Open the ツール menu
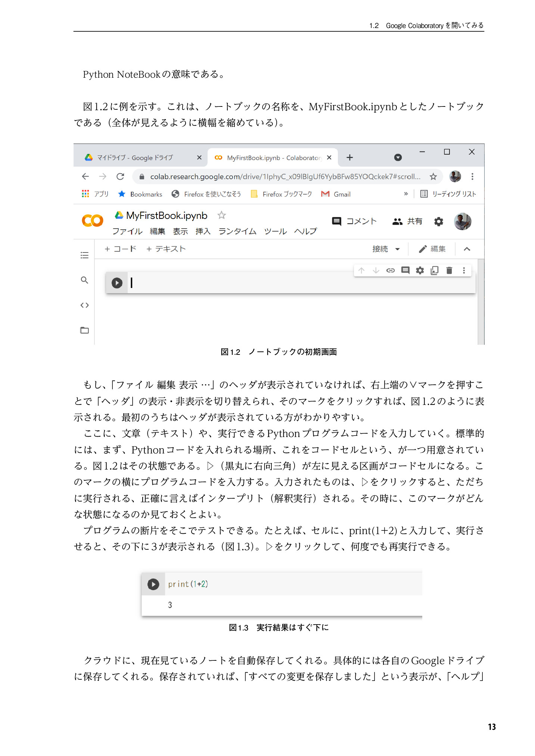 click(x=276, y=231)
